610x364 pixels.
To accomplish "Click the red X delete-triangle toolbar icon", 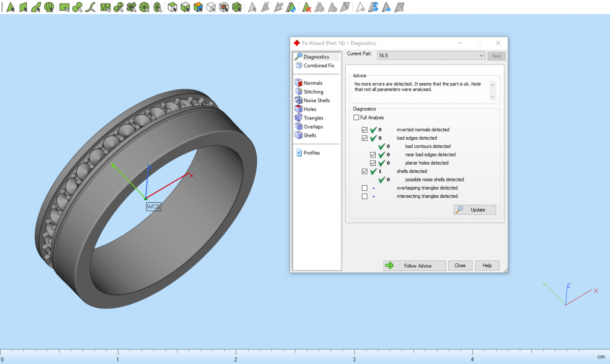I will point(307,7).
